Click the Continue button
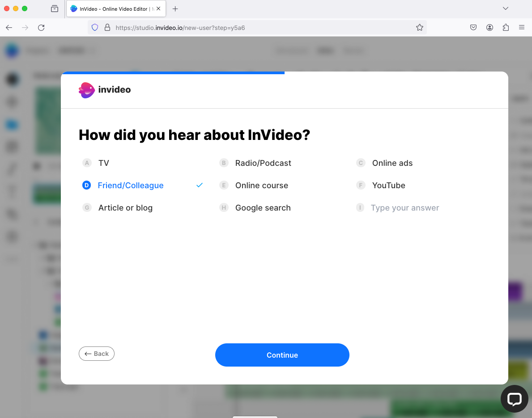This screenshot has height=418, width=532. [282, 355]
